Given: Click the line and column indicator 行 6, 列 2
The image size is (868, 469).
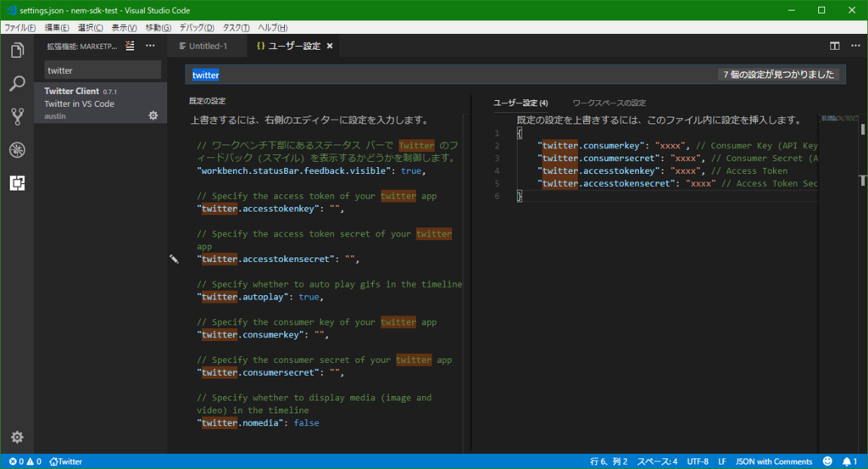Looking at the screenshot, I should click(609, 461).
